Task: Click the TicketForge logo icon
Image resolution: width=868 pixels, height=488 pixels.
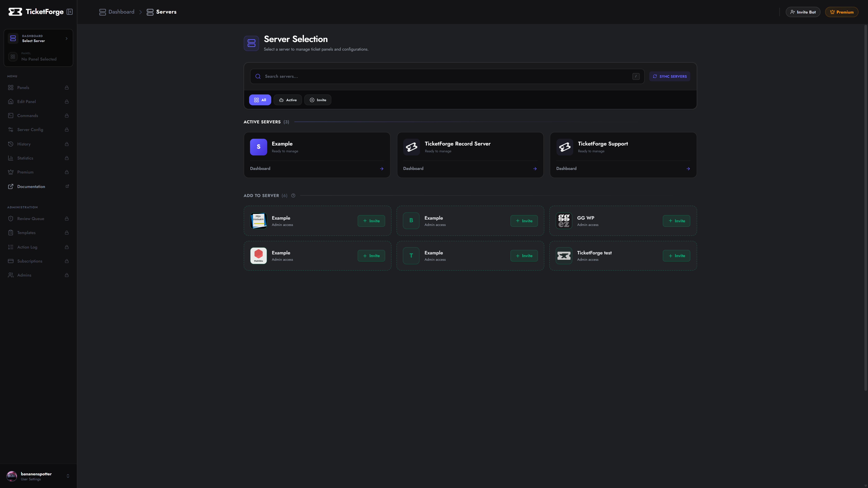Action: [15, 12]
